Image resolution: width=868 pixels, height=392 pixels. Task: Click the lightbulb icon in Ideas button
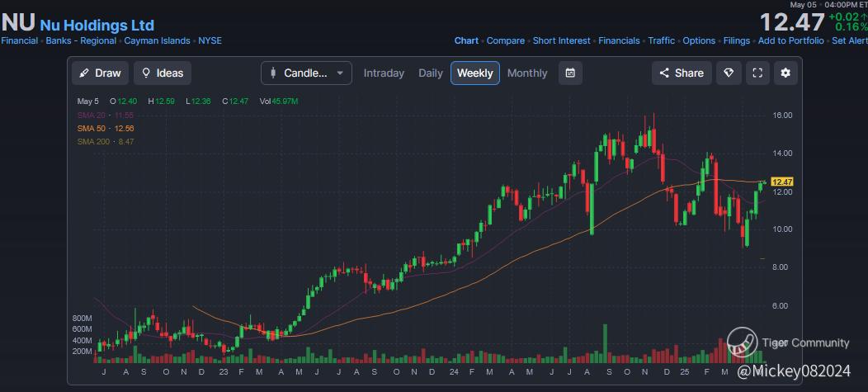click(x=146, y=73)
